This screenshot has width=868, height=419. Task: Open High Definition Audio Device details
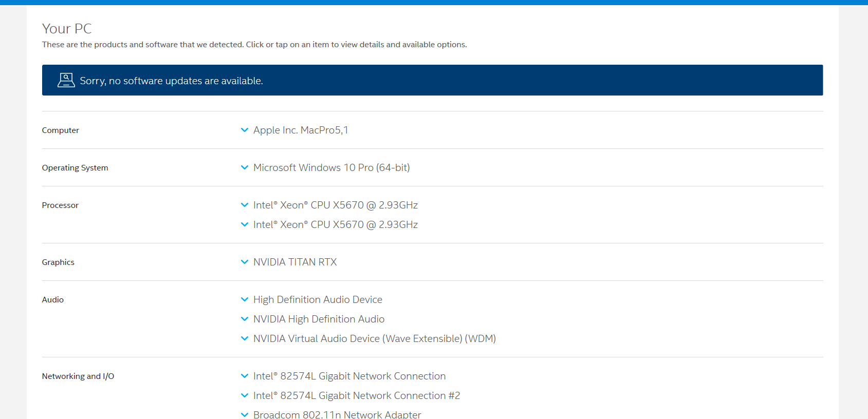(318, 299)
